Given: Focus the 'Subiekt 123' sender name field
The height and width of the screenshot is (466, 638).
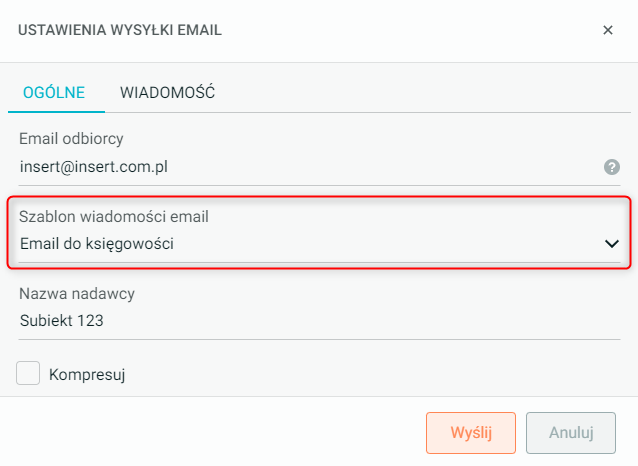Looking at the screenshot, I should click(300, 321).
